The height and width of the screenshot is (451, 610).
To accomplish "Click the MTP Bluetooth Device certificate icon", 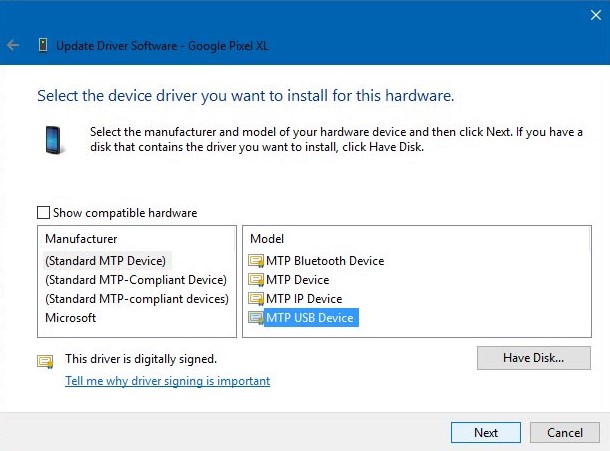I will coord(256,261).
